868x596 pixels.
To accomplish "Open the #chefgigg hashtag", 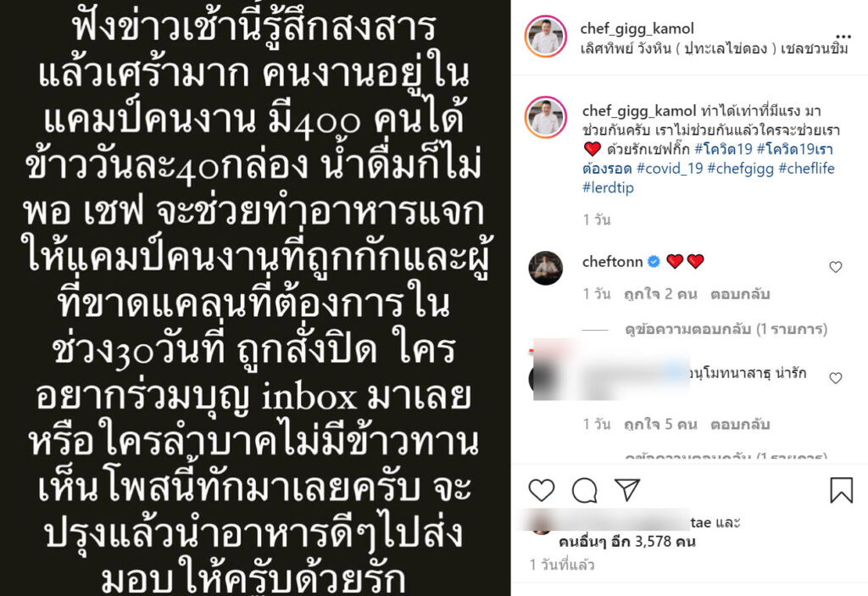I will click(x=741, y=169).
